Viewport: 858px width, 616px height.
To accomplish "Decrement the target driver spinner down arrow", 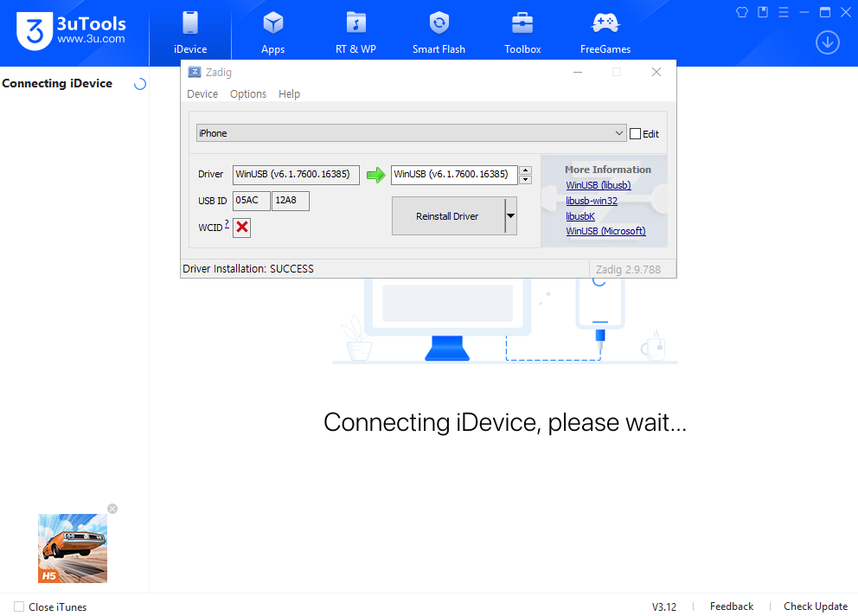I will [x=525, y=180].
